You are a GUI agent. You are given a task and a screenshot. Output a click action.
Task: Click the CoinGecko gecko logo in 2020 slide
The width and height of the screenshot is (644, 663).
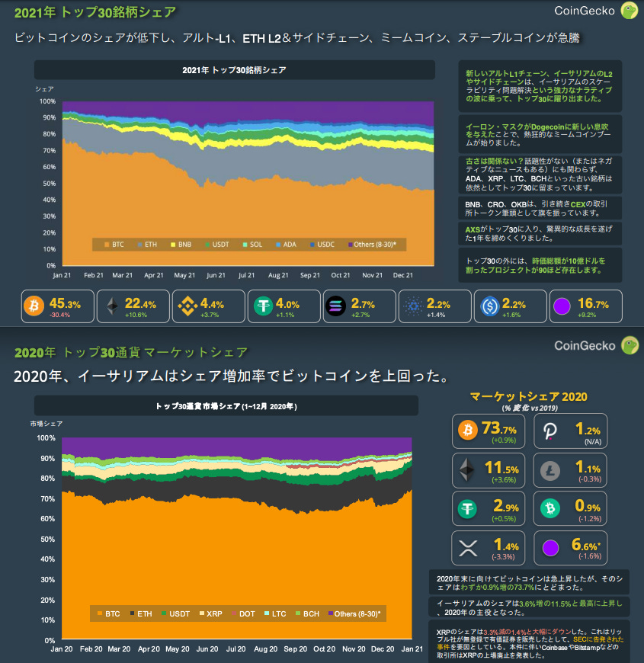pyautogui.click(x=630, y=345)
